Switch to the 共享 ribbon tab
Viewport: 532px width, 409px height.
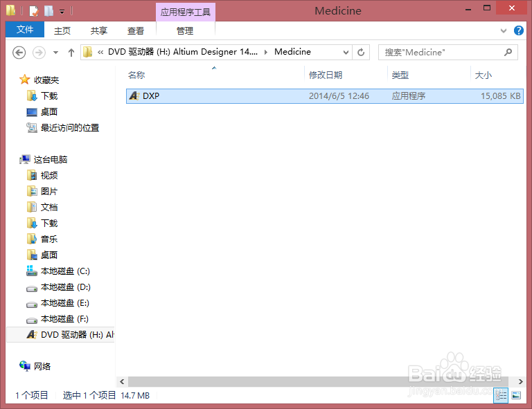pos(99,31)
